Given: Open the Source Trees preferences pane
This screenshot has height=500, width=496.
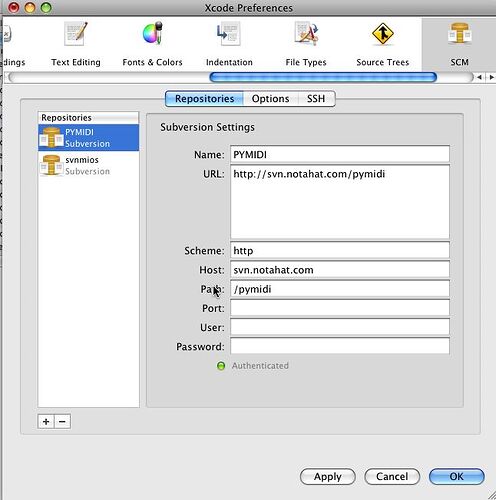Looking at the screenshot, I should coord(383,44).
